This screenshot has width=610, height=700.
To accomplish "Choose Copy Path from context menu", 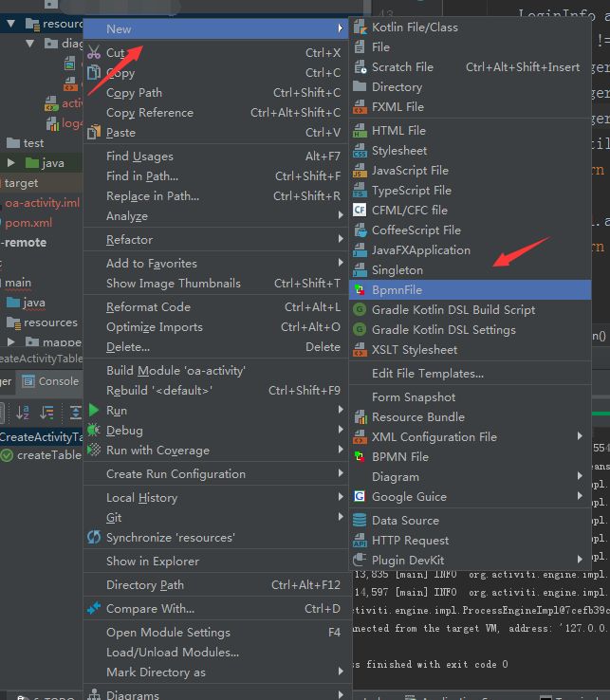I will (215, 92).
